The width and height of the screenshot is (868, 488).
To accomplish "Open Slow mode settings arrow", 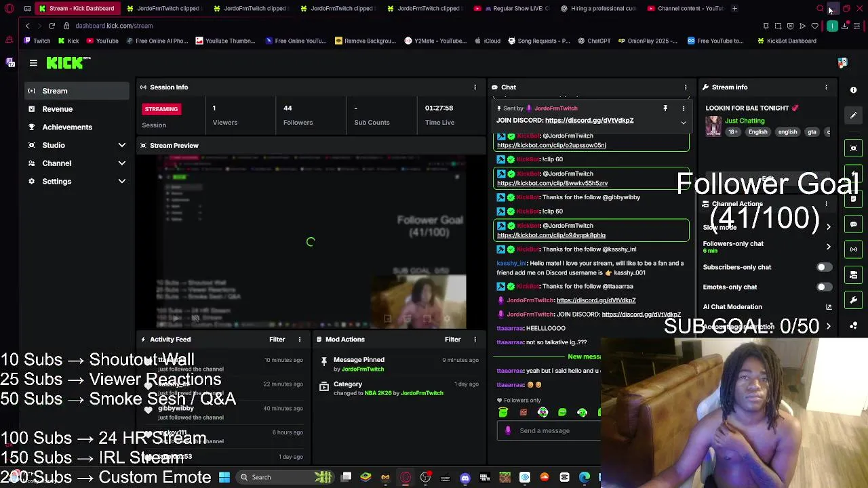I will pos(829,228).
